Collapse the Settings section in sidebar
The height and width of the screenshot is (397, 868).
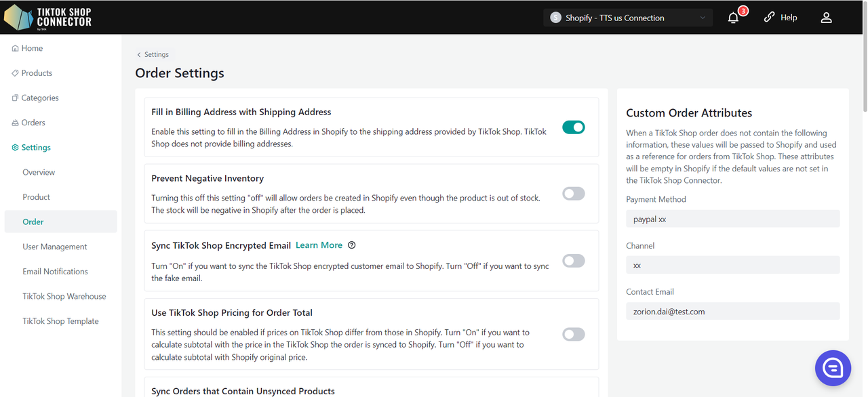click(36, 148)
